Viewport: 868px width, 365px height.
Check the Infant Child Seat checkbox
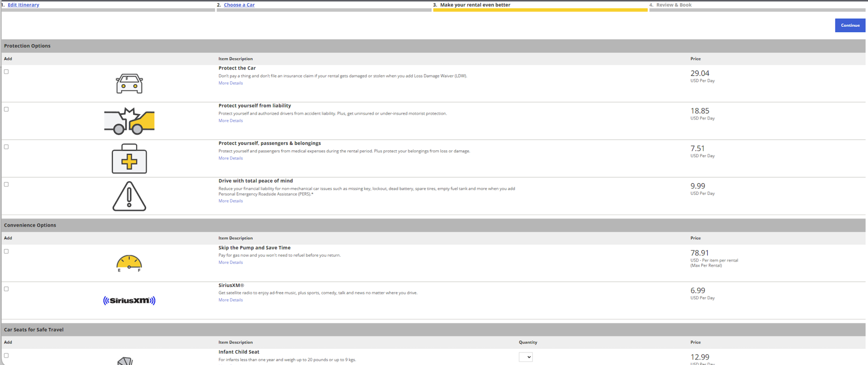(x=7, y=355)
